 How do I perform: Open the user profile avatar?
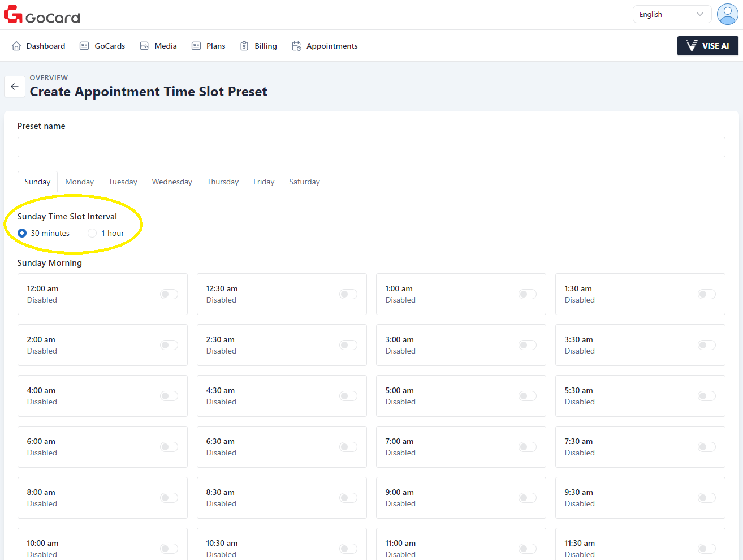727,14
